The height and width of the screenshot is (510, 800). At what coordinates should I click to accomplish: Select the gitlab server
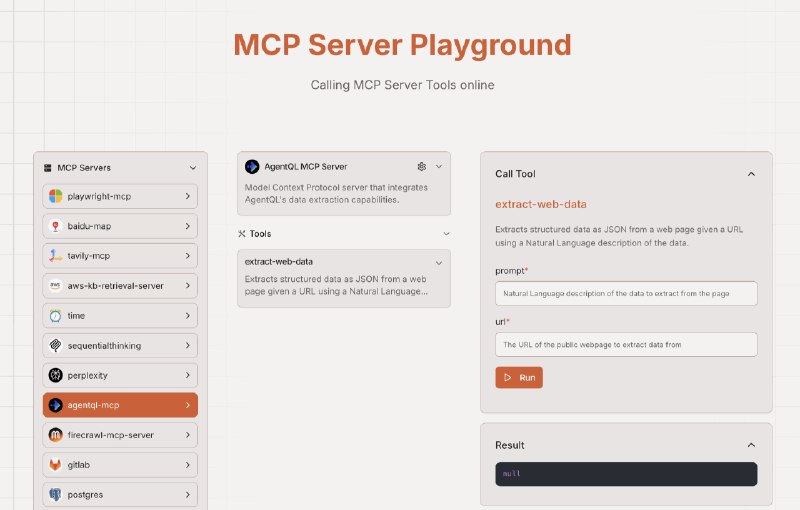(120, 465)
